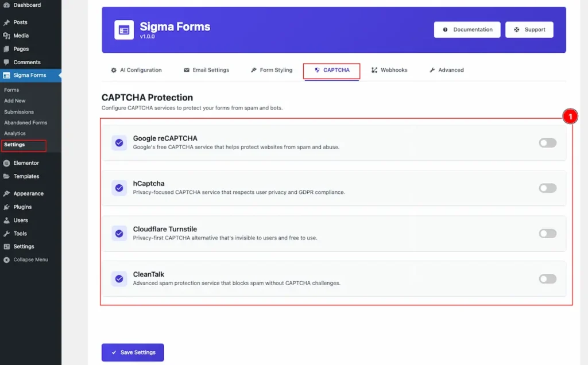
Task: Switch on the CleanTalk toggle
Action: pyautogui.click(x=547, y=279)
